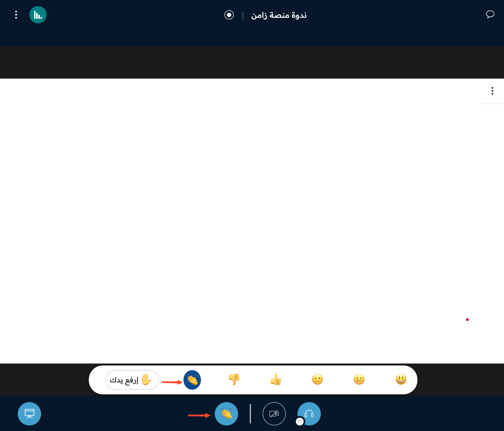
Task: Open the options menu with three dots in header
Action: pyautogui.click(x=16, y=15)
